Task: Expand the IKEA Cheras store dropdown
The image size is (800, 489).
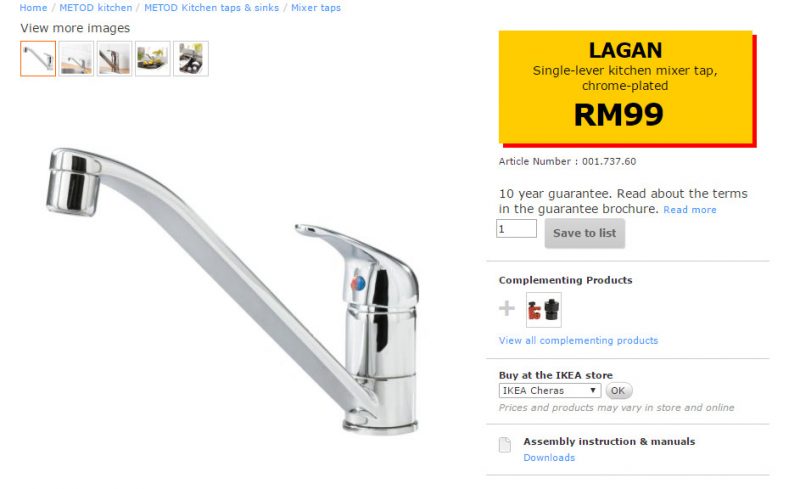Action: (x=549, y=390)
